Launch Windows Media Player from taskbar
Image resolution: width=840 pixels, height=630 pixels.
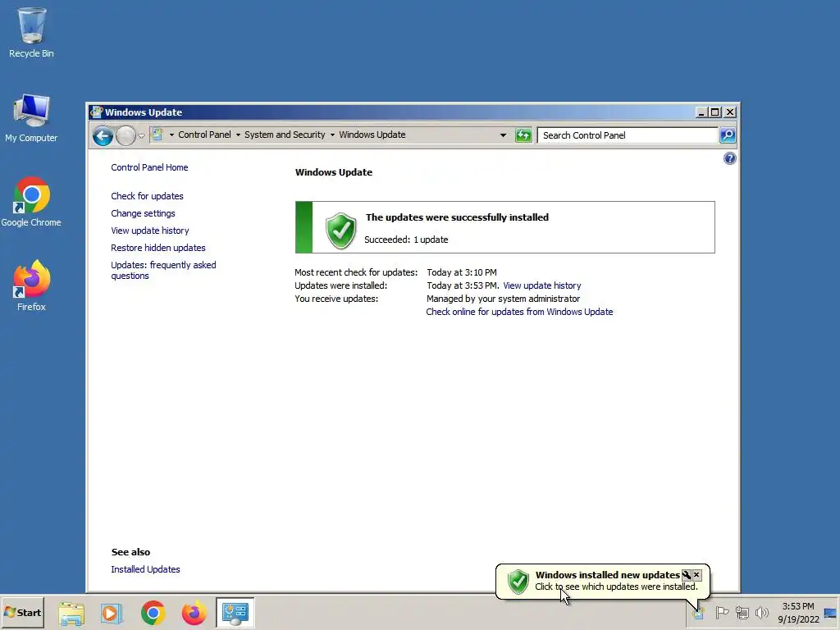coord(112,613)
